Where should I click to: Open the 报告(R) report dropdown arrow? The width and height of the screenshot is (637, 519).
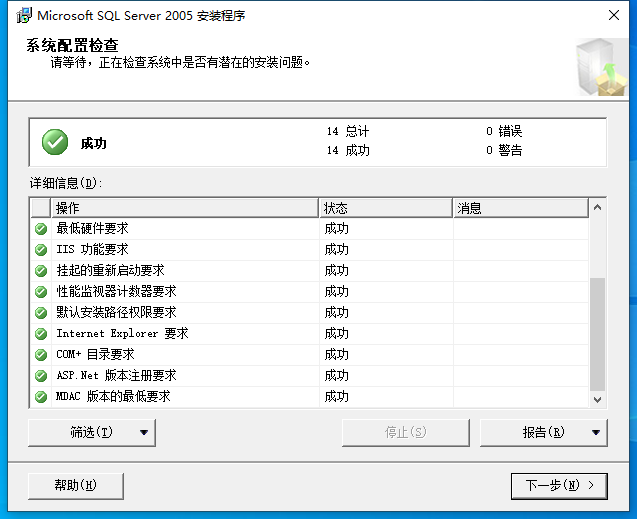596,432
